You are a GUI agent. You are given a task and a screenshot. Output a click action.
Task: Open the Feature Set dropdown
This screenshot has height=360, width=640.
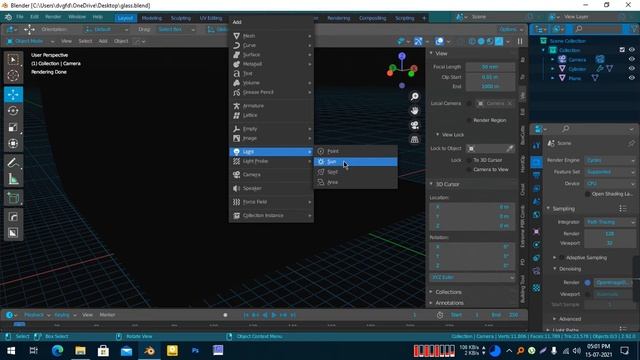point(610,172)
